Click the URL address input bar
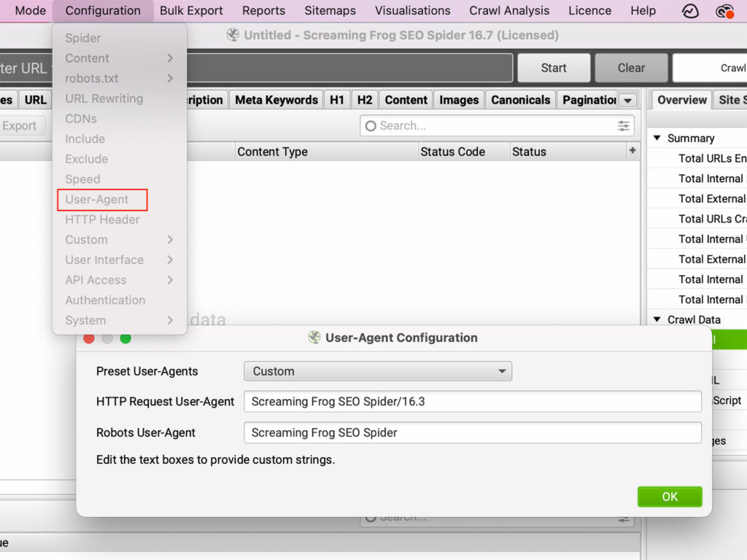 tap(349, 68)
